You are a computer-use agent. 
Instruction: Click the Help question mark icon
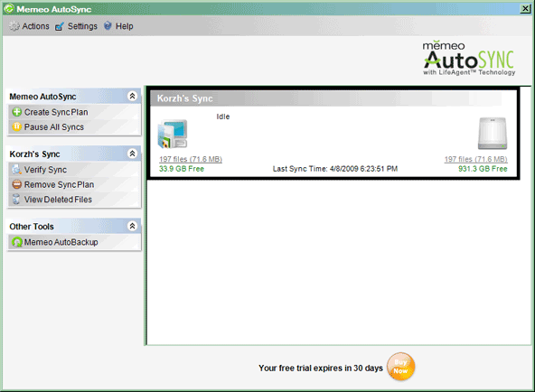(108, 26)
